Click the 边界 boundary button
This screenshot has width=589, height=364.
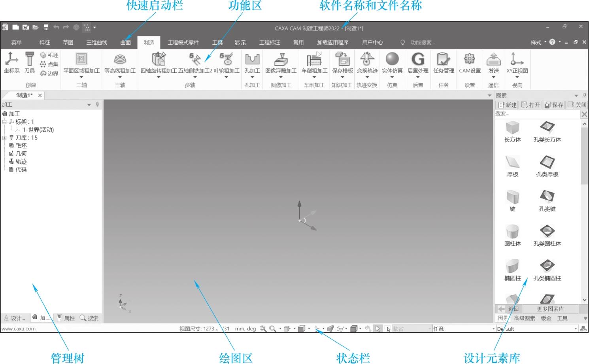(x=49, y=73)
